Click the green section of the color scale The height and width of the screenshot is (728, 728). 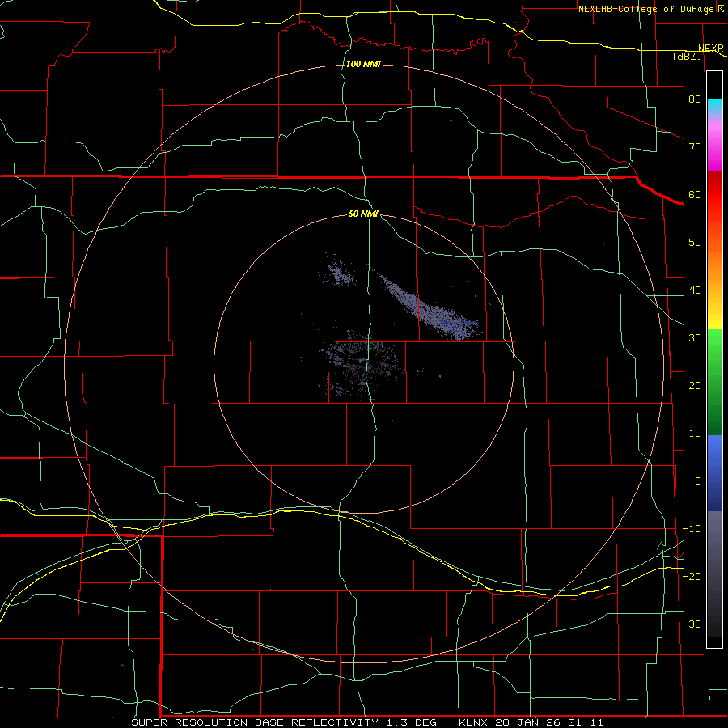[714, 382]
